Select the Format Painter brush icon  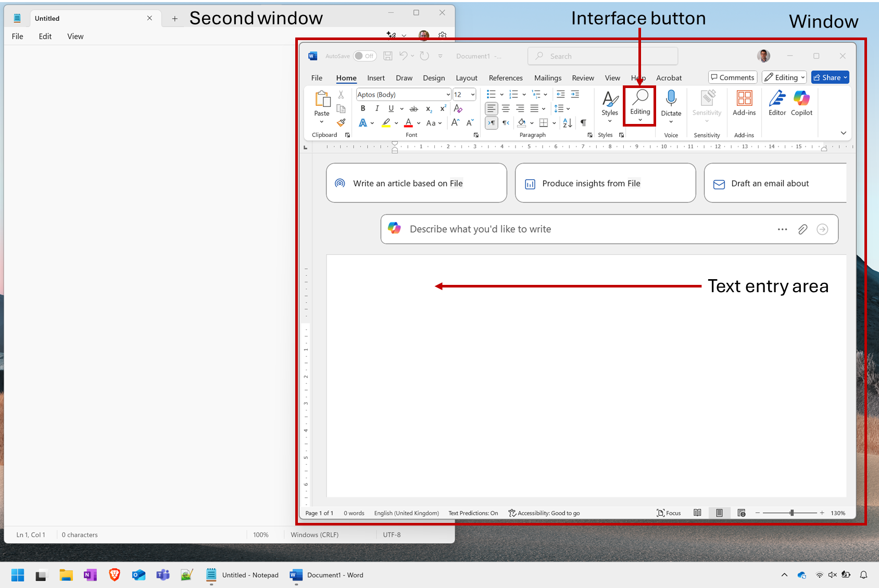341,123
